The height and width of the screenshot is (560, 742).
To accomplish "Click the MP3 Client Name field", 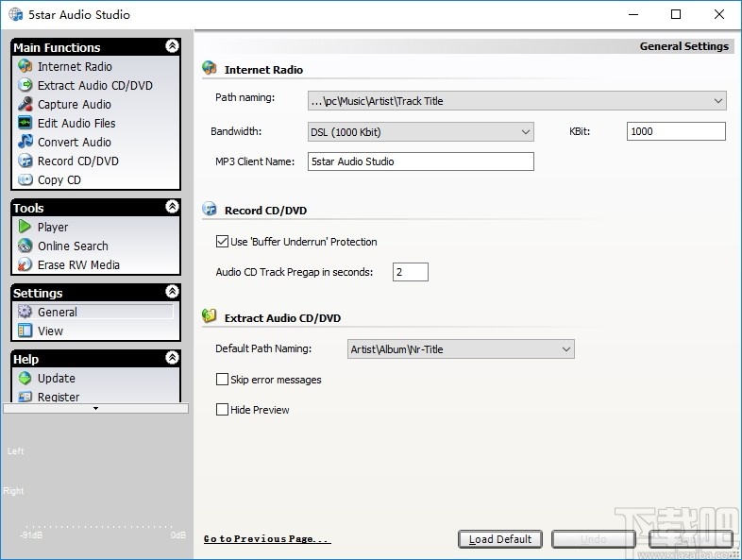I will [x=421, y=161].
